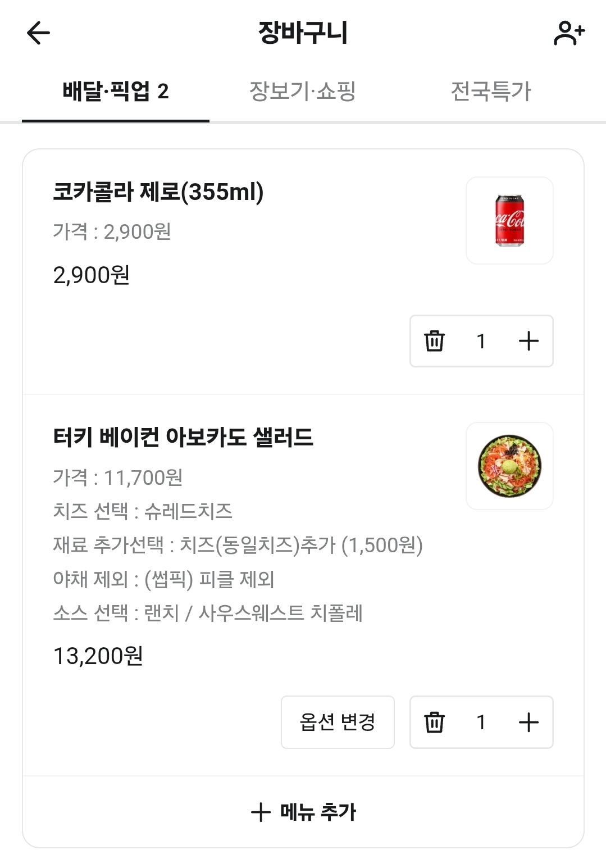Tap the 코카콜라 제로(355ml) item title
The image size is (606, 868).
[158, 192]
